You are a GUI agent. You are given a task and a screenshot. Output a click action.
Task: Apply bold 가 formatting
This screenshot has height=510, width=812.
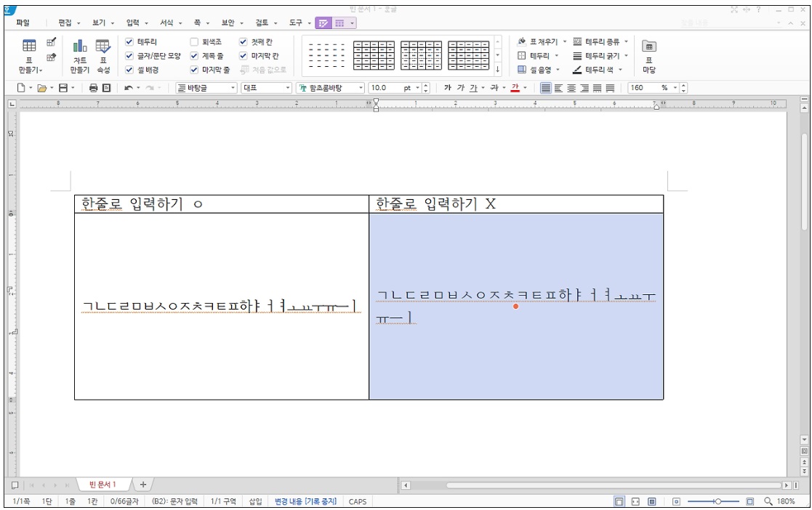[x=447, y=88]
